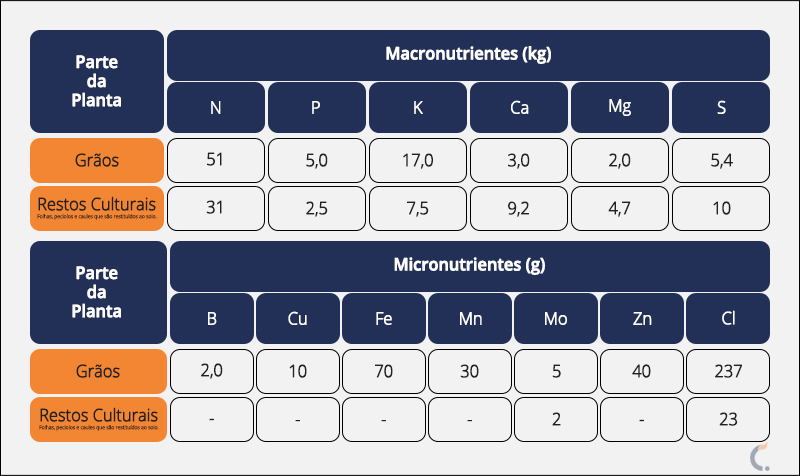Image resolution: width=800 pixels, height=476 pixels.
Task: Click the Cl column header
Action: pos(728,319)
